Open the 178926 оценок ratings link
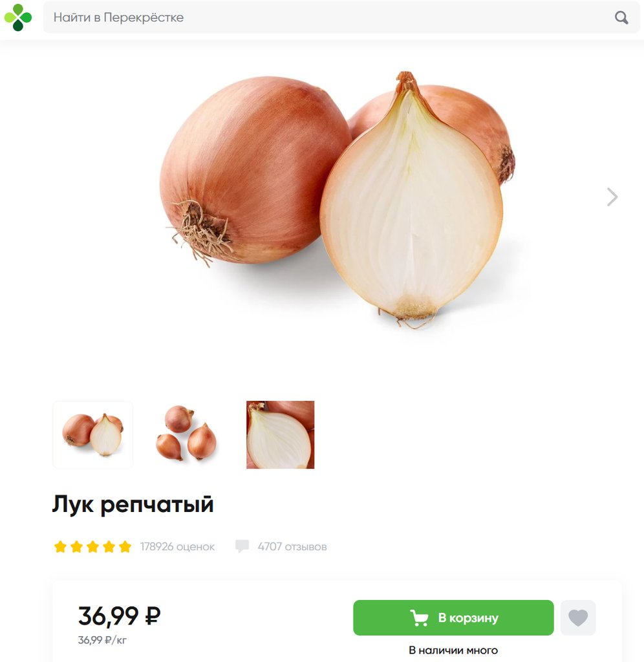The height and width of the screenshot is (662, 644). [x=177, y=547]
